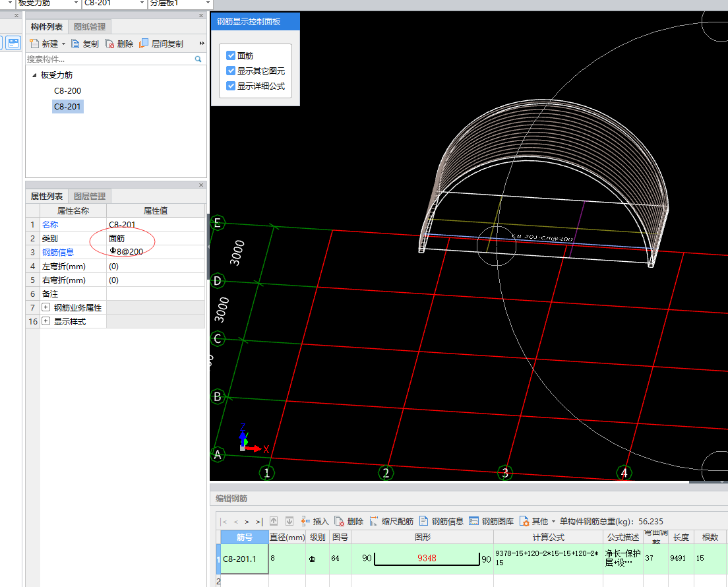Image resolution: width=728 pixels, height=587 pixels.
Task: Go to first rebar record arrow
Action: [x=224, y=522]
